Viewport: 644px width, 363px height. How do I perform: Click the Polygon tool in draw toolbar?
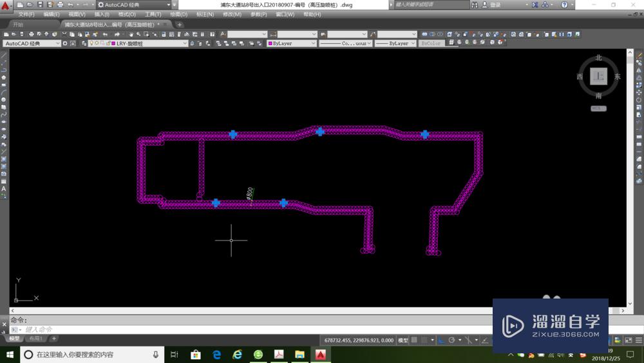(4, 78)
